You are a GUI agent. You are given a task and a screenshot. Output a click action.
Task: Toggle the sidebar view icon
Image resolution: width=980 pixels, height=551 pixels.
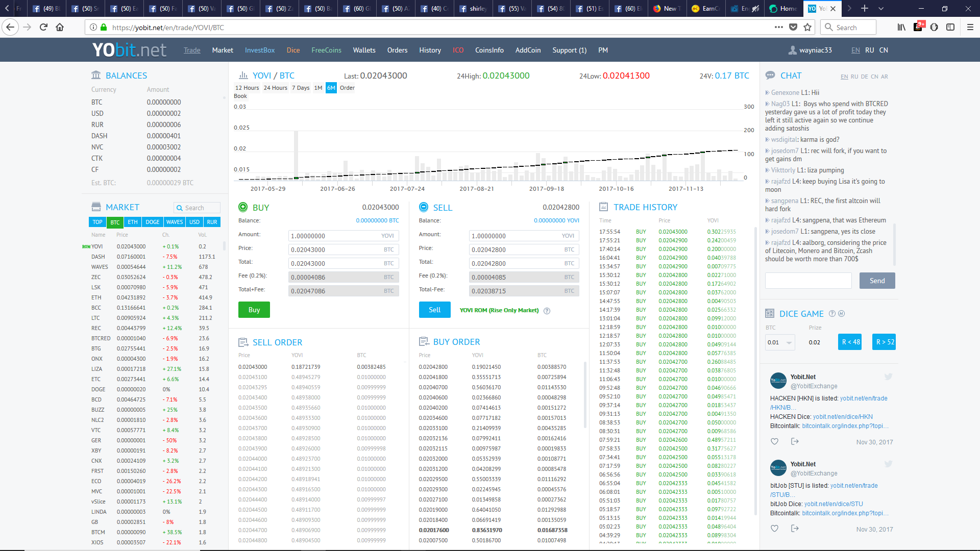(950, 27)
